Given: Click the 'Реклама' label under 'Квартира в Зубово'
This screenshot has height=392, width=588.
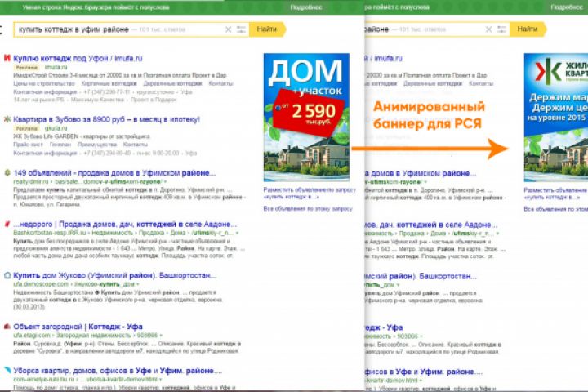Looking at the screenshot, I should coord(26,129).
